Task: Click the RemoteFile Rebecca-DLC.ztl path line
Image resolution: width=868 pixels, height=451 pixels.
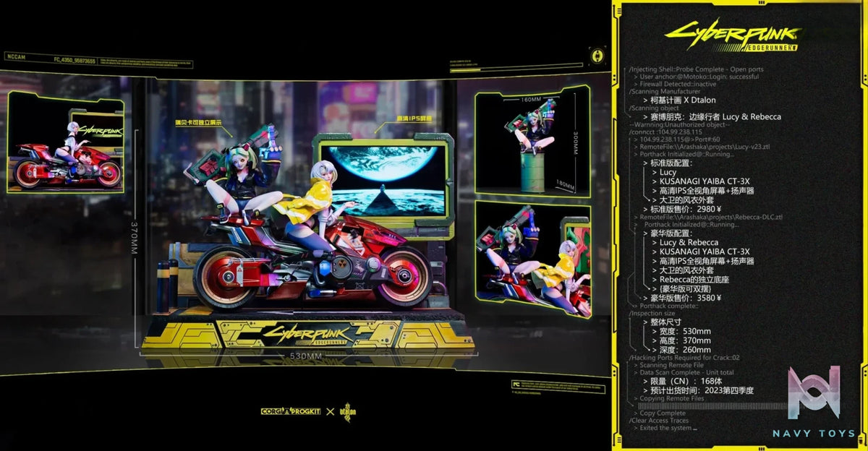Action: (708, 217)
